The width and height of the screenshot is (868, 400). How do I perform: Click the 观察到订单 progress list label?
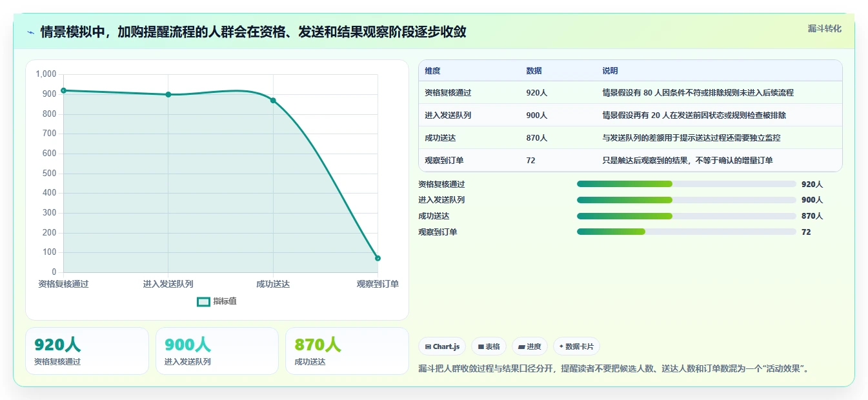[438, 232]
